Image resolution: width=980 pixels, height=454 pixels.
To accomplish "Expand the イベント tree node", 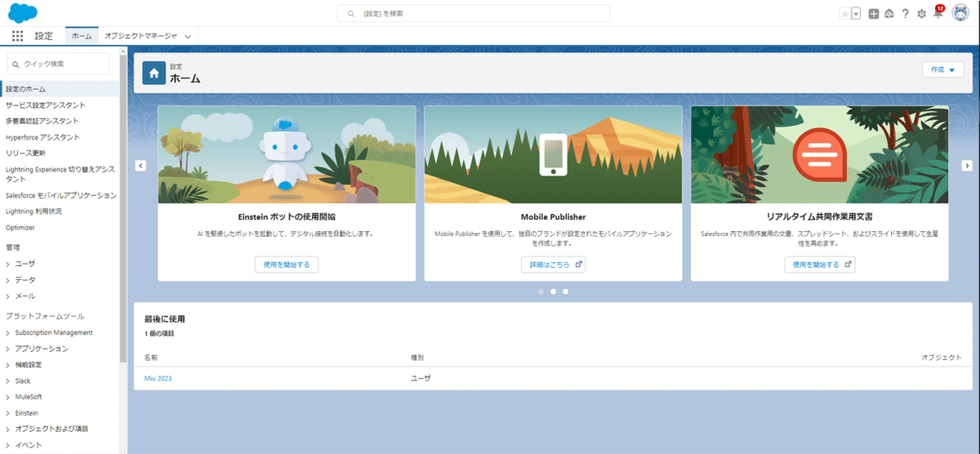I will point(8,445).
